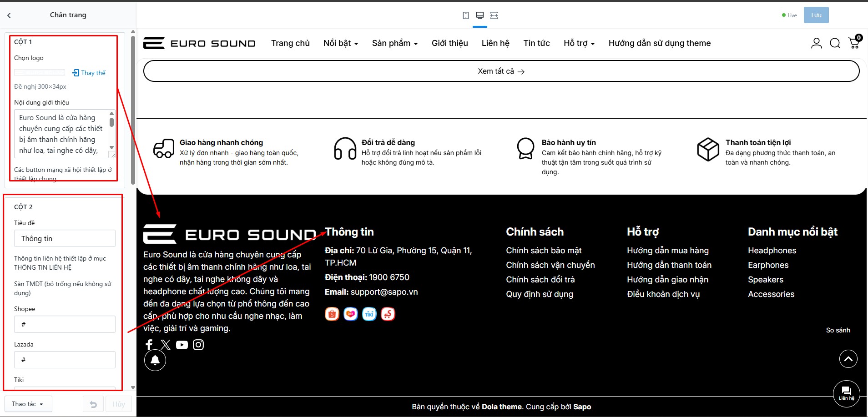This screenshot has width=868, height=417.
Task: Click the Sendo marketplace icon in footer
Action: click(x=388, y=314)
